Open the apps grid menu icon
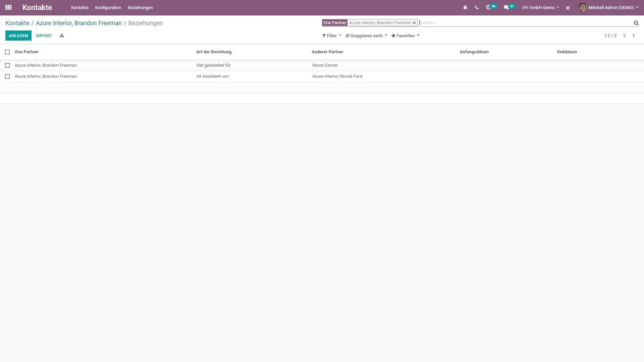The height and width of the screenshot is (362, 644). 8,7
